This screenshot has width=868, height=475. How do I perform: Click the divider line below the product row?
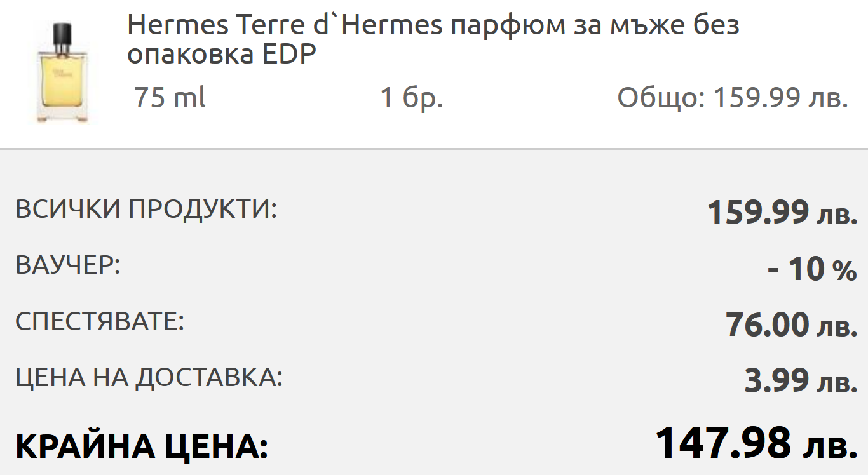(x=434, y=149)
